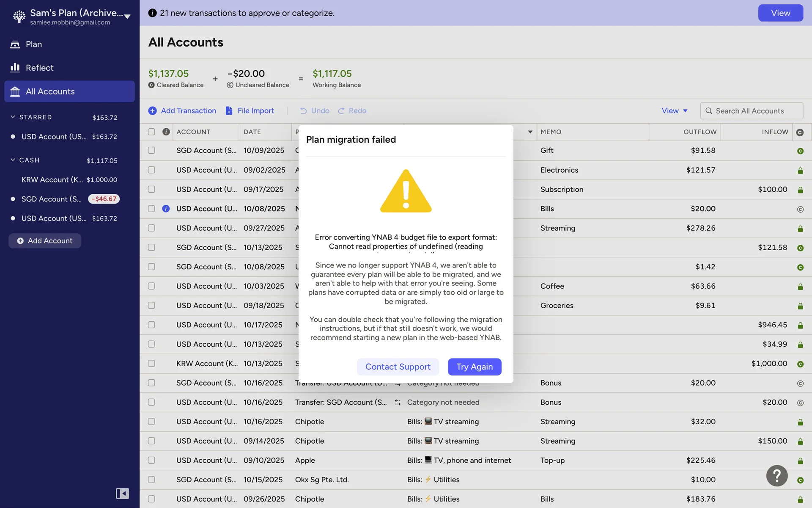The image size is (812, 508).
Task: Collapse the sidebar with panel icon
Action: tap(122, 493)
